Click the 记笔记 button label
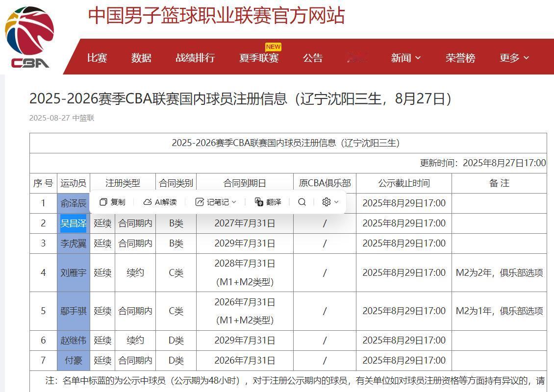554x392 pixels. click(x=218, y=202)
